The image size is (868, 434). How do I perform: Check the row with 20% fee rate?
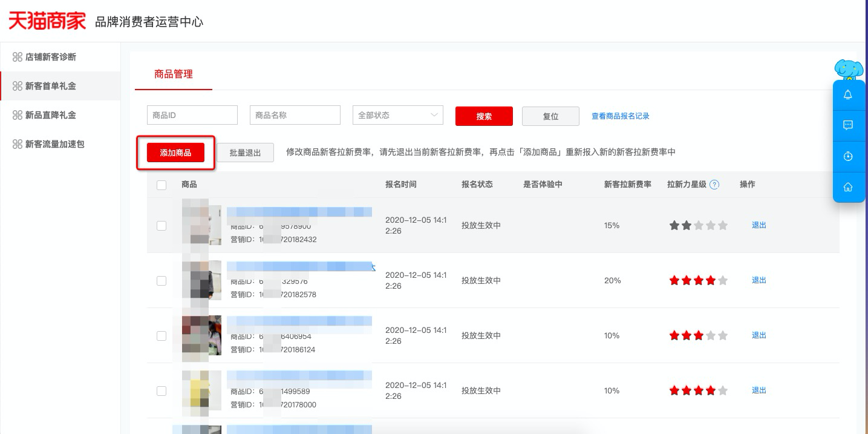coord(162,281)
